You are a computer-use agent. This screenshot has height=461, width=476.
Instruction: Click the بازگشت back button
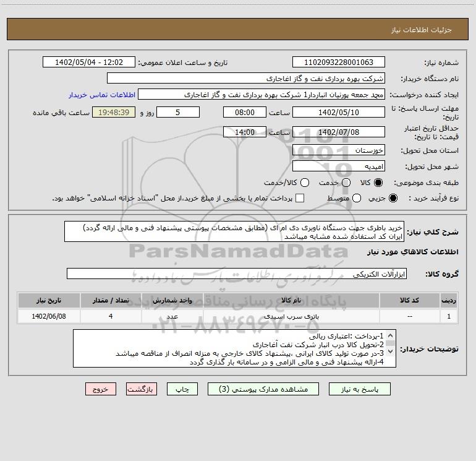[x=142, y=389]
